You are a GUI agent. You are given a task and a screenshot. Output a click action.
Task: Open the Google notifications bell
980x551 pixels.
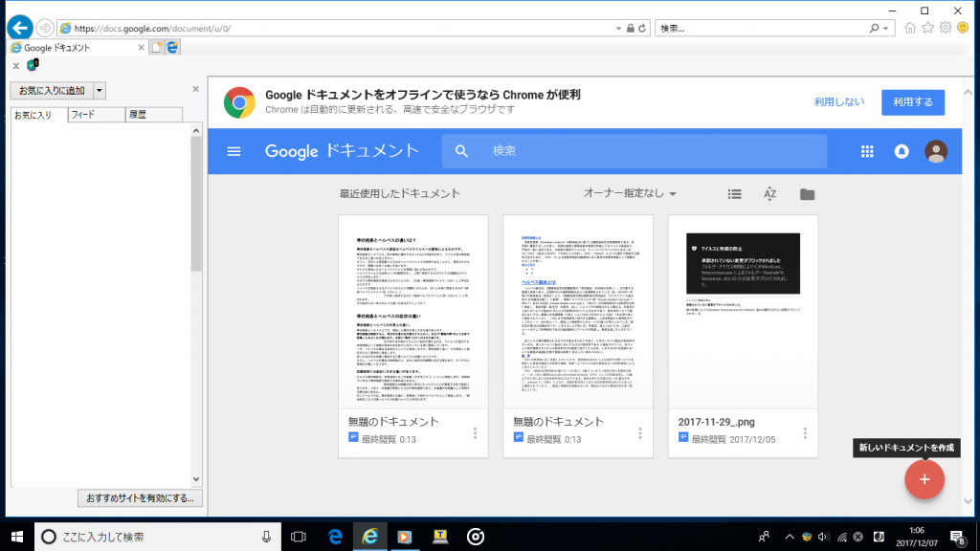[x=901, y=151]
